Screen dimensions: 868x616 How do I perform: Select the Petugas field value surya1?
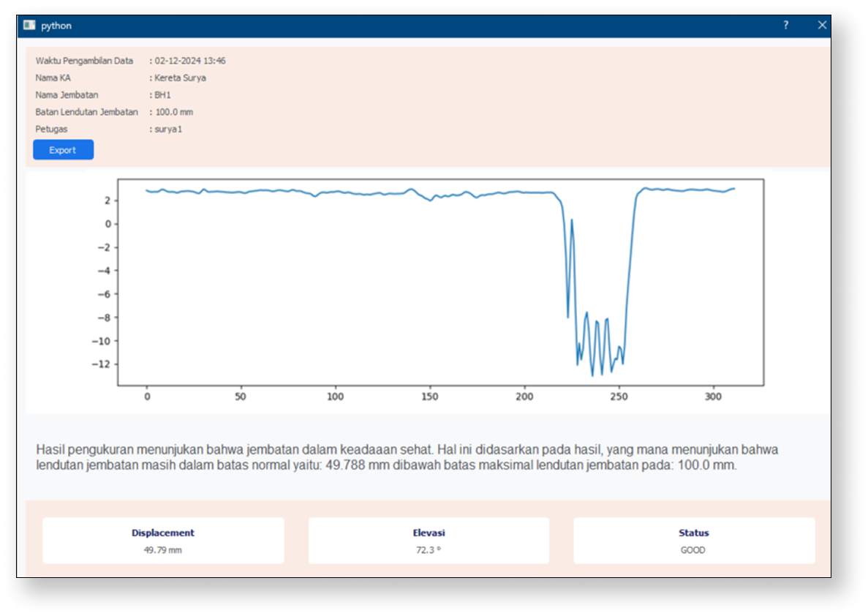pyautogui.click(x=167, y=129)
